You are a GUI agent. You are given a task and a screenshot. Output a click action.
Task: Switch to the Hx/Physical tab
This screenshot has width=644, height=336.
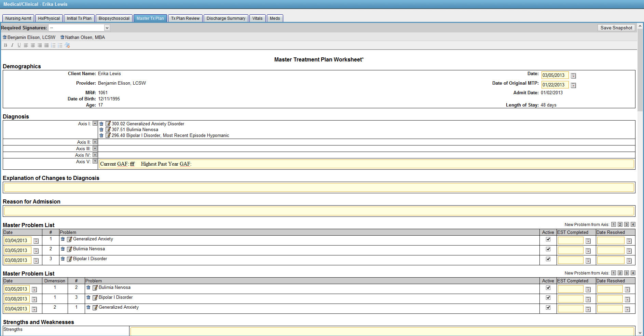tap(49, 18)
